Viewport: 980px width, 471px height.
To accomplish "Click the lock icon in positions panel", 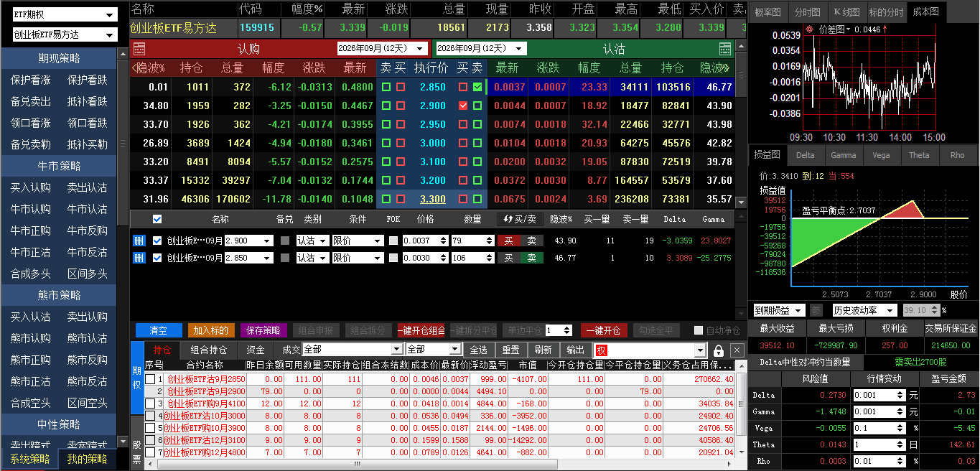I will [x=719, y=350].
